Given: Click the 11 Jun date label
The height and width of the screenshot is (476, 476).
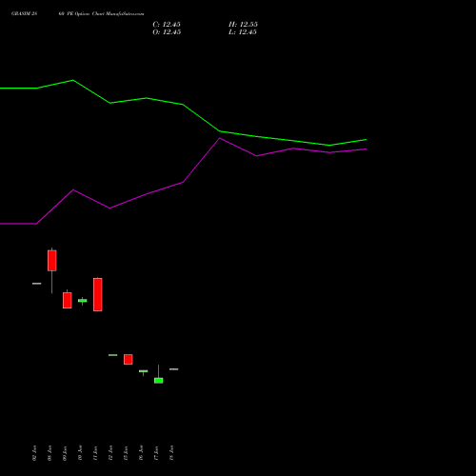Looking at the screenshot, I should point(95,453).
